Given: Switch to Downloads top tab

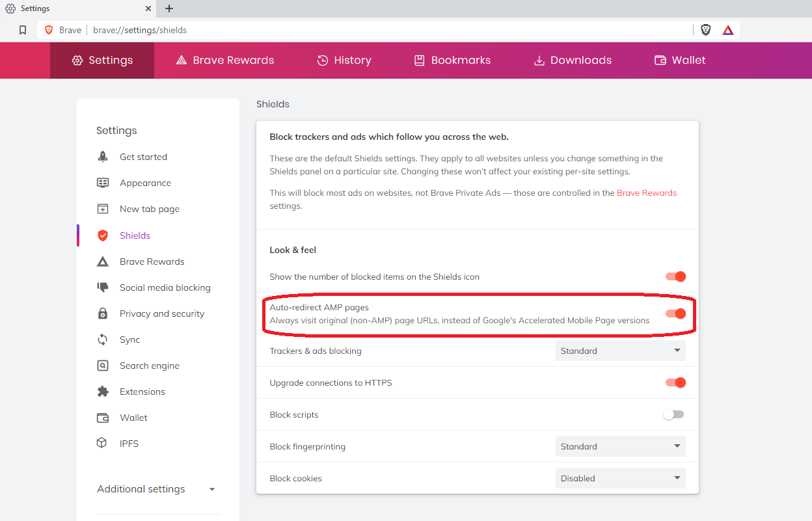Looking at the screenshot, I should coord(573,60).
